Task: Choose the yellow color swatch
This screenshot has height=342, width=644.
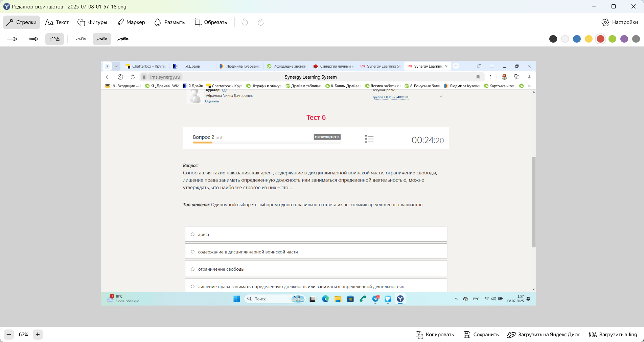Action: click(x=589, y=39)
